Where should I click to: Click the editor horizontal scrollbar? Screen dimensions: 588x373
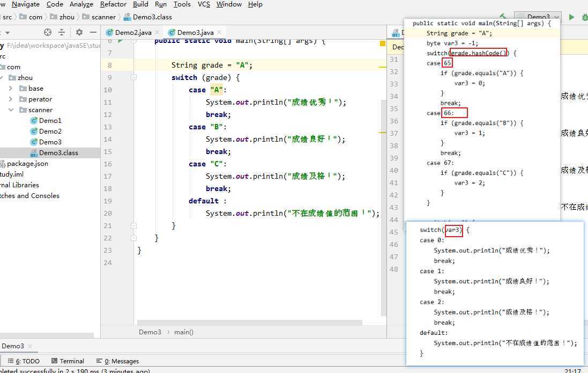coord(250,323)
